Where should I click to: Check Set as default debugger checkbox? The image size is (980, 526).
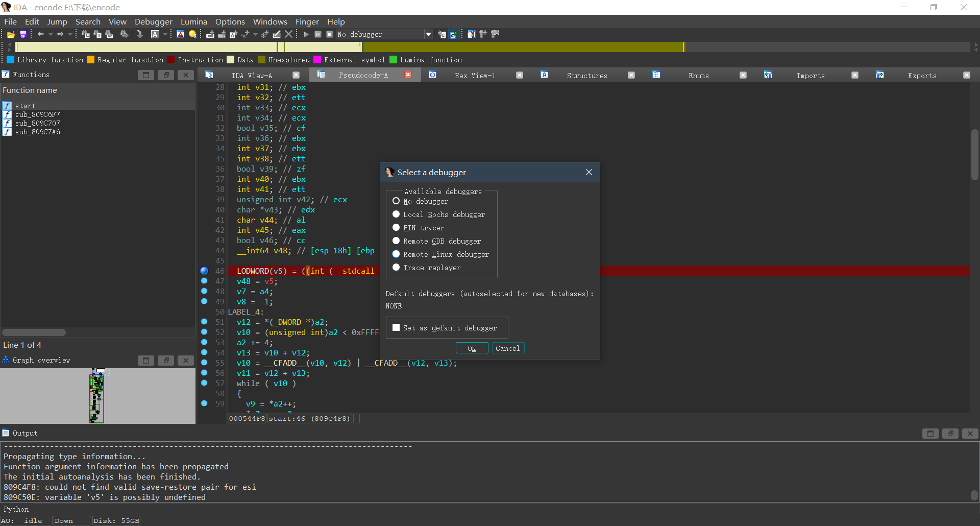(445, 328)
